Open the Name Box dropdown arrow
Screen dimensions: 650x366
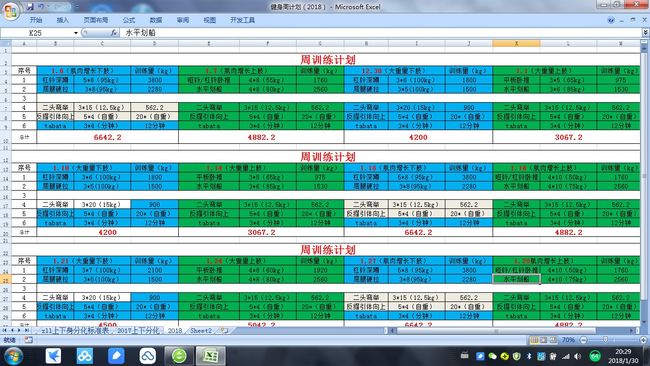click(x=76, y=33)
